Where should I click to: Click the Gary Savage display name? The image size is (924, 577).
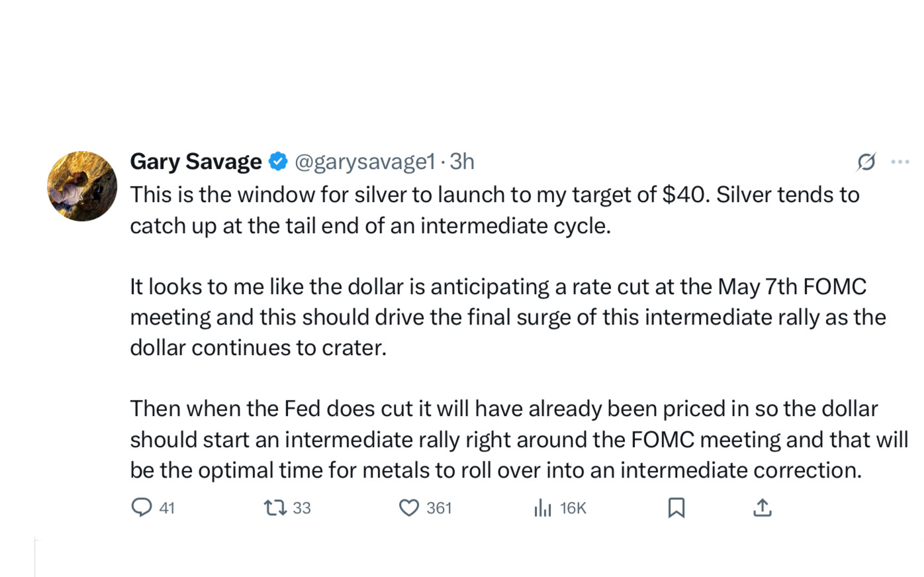tap(196, 162)
